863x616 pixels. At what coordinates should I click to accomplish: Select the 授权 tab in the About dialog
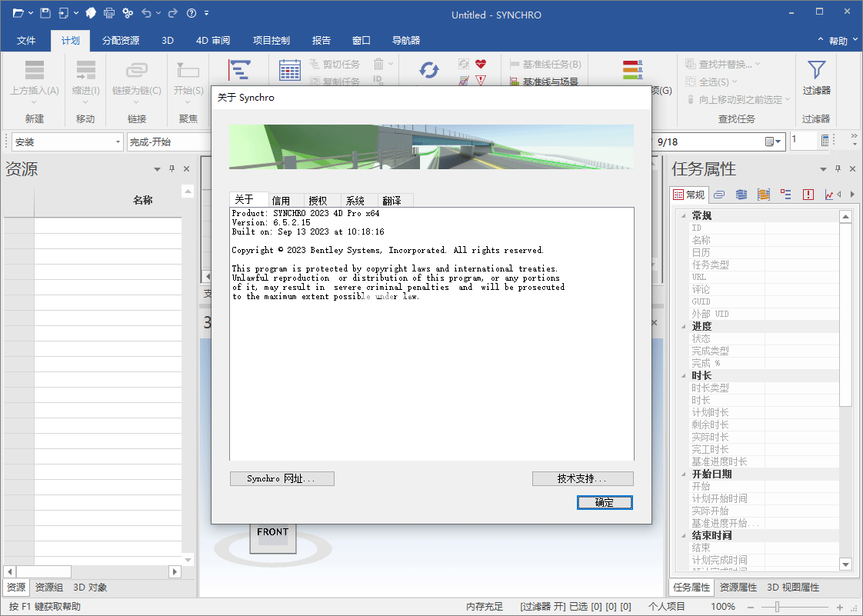point(318,201)
